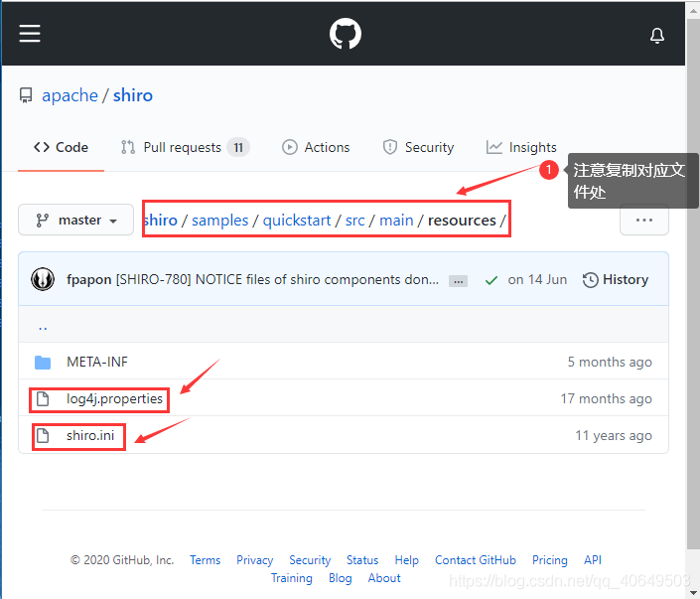Open the Pull requests tab
The image size is (700, 599).
coord(186,147)
